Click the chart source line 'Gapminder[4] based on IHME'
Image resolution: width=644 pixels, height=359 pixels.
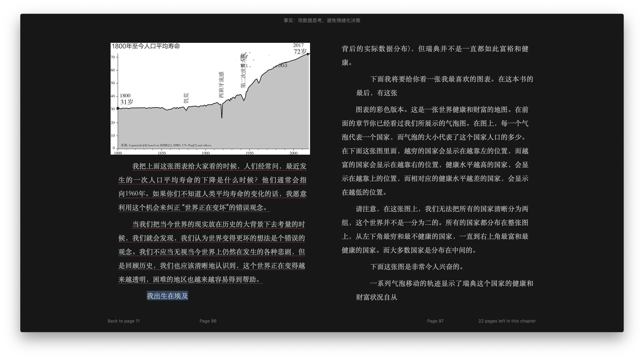166,145
